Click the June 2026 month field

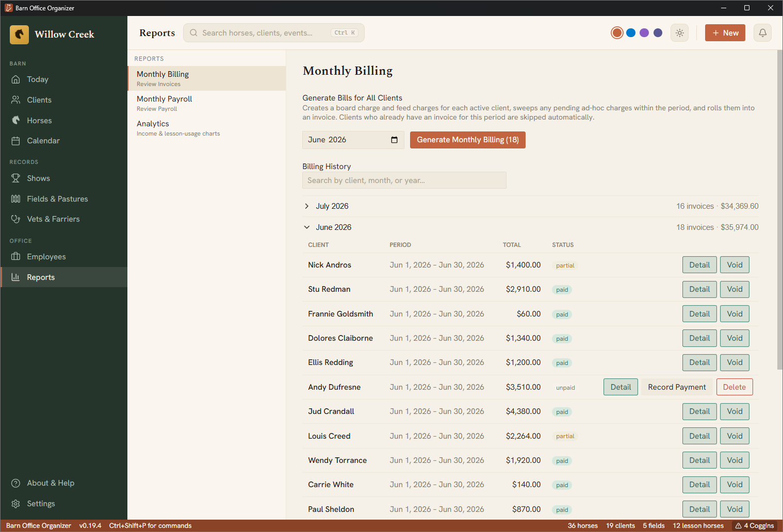click(x=353, y=140)
